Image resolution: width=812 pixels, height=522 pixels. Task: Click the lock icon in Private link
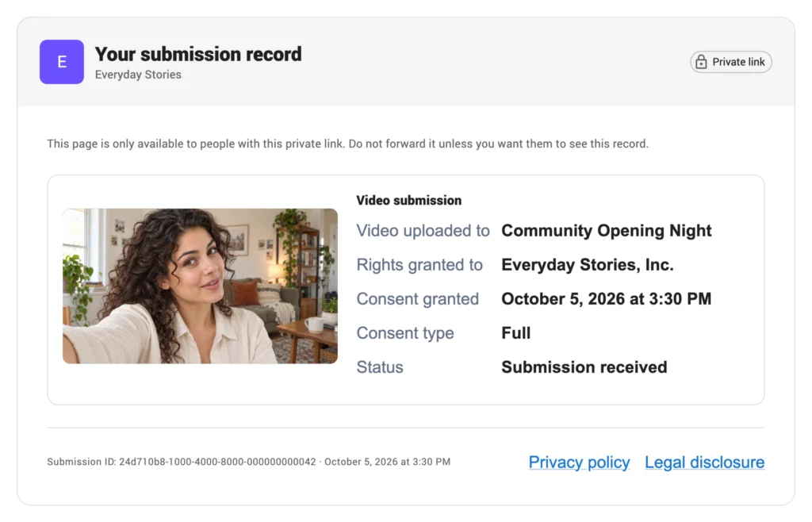[x=701, y=62]
